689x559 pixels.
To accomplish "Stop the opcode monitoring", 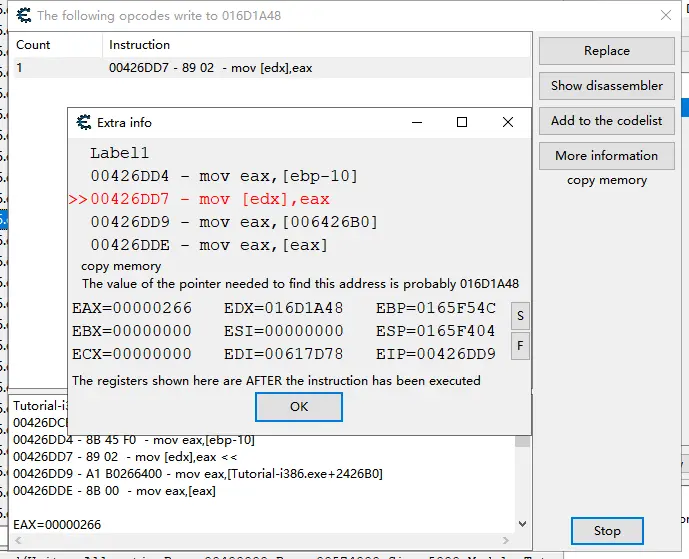I will pyautogui.click(x=607, y=531).
